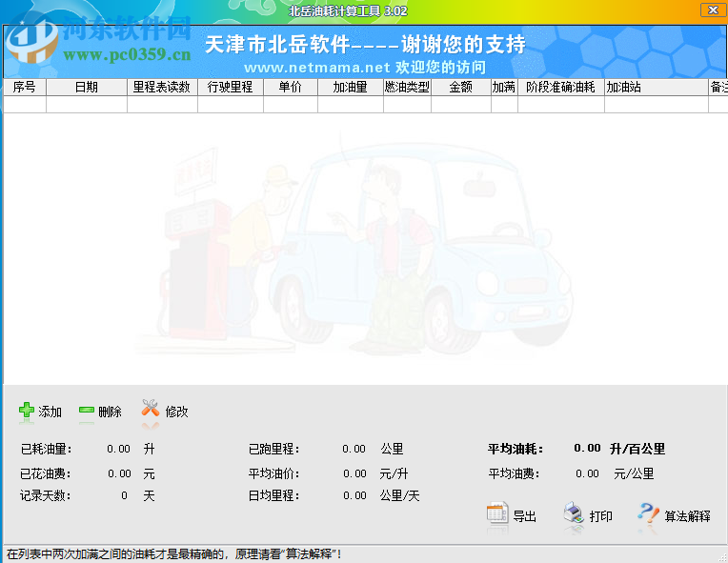The width and height of the screenshot is (728, 563).
Task: Click the green plus 添加 icon
Action: pos(27,411)
